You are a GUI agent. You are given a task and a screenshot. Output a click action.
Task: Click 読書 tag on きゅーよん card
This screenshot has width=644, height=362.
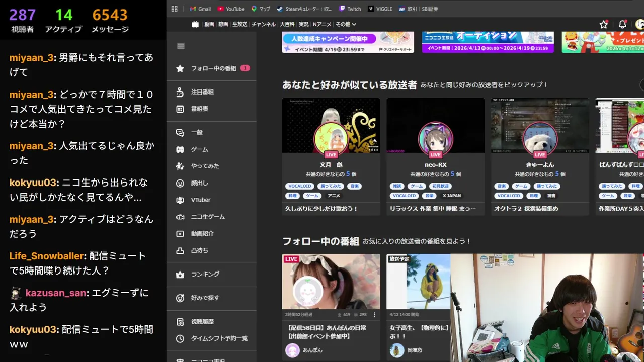click(x=552, y=196)
